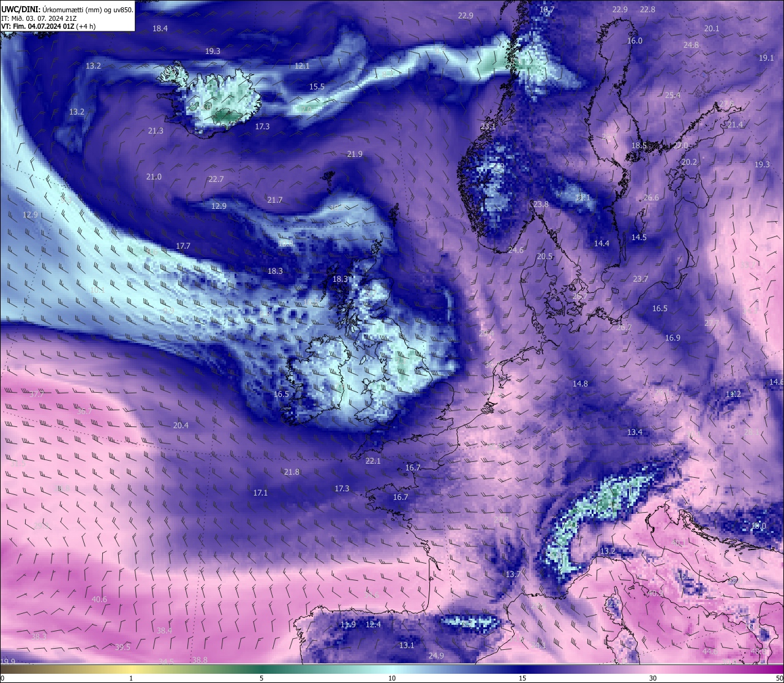The width and height of the screenshot is (784, 683).
Task: Click the 21.8 value on the map
Action: pyautogui.click(x=292, y=472)
